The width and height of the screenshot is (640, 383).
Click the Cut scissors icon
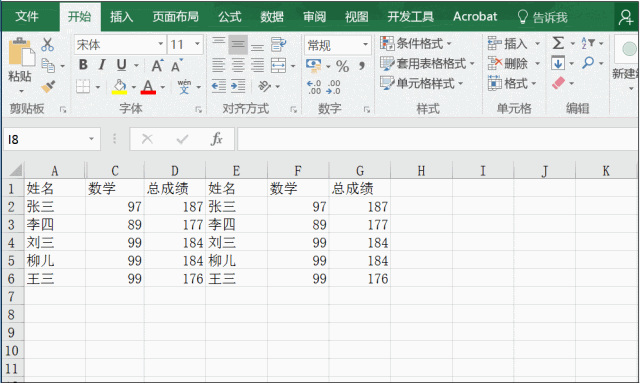coord(47,45)
